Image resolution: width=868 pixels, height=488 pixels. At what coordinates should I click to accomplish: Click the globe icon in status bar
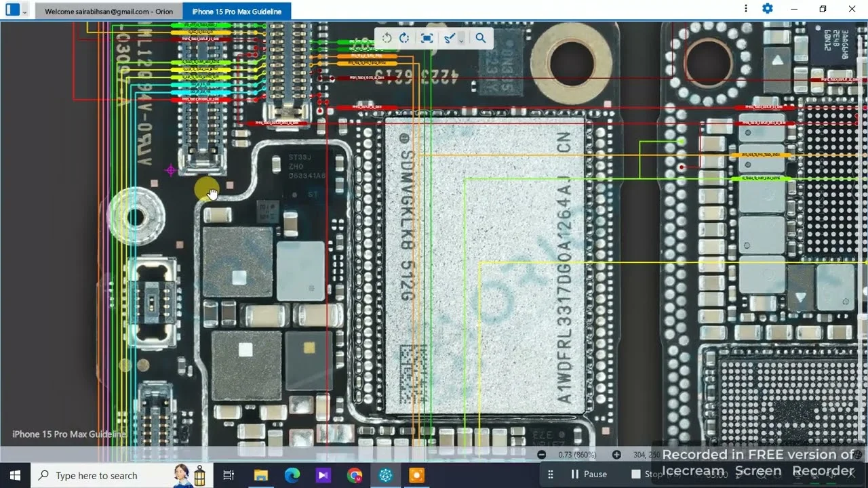click(859, 454)
